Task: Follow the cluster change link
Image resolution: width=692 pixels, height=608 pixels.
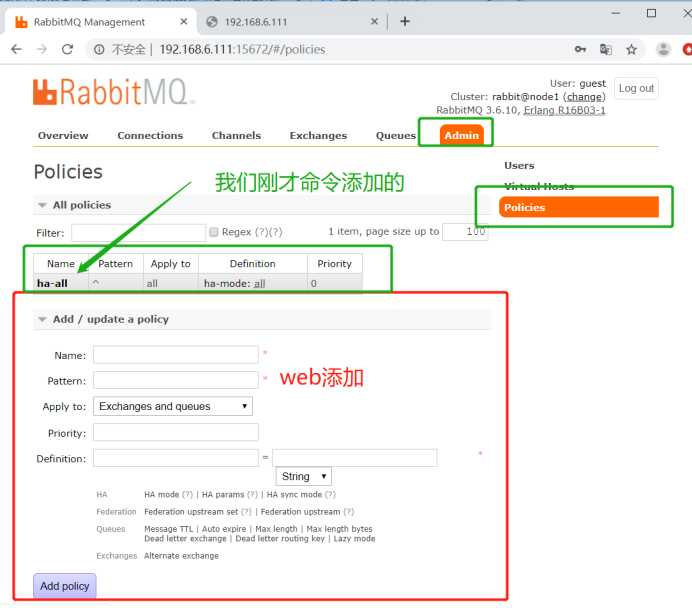Action: (x=584, y=97)
